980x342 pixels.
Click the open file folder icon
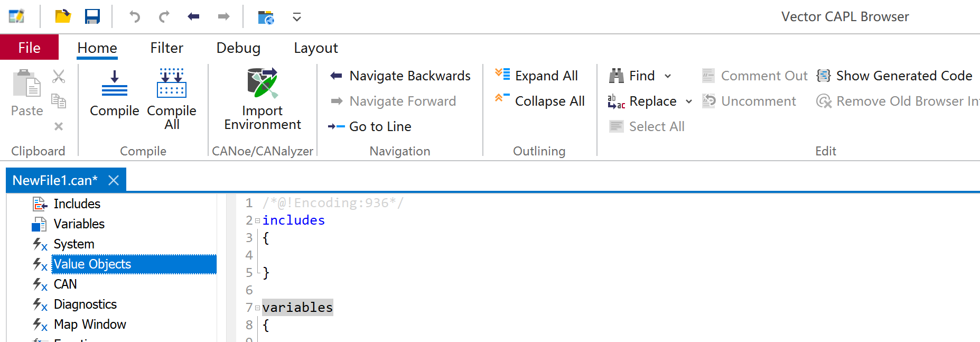pos(63,17)
